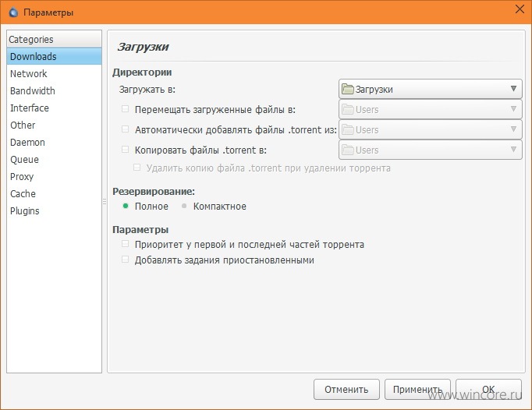Enable Перемещать загруженные файлы в checkbox

click(x=125, y=109)
